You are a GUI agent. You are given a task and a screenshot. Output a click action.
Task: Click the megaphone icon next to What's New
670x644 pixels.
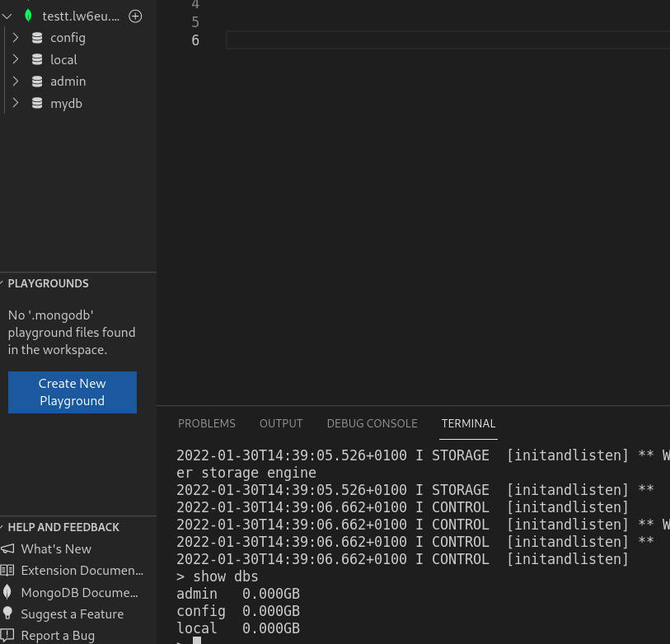(x=7, y=548)
